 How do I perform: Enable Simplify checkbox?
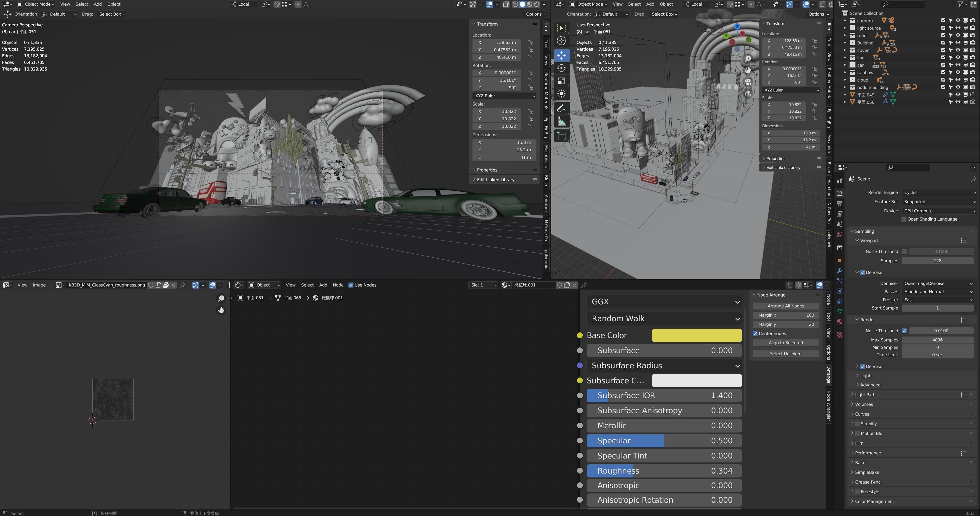tap(857, 423)
